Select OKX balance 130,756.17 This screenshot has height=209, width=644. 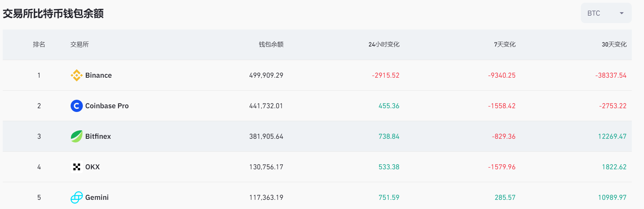[266, 167]
